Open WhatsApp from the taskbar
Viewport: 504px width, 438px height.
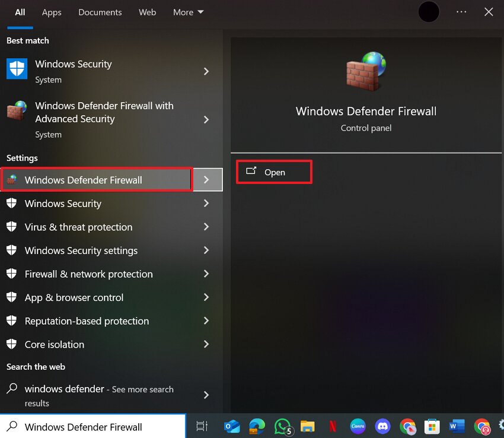coord(282,426)
